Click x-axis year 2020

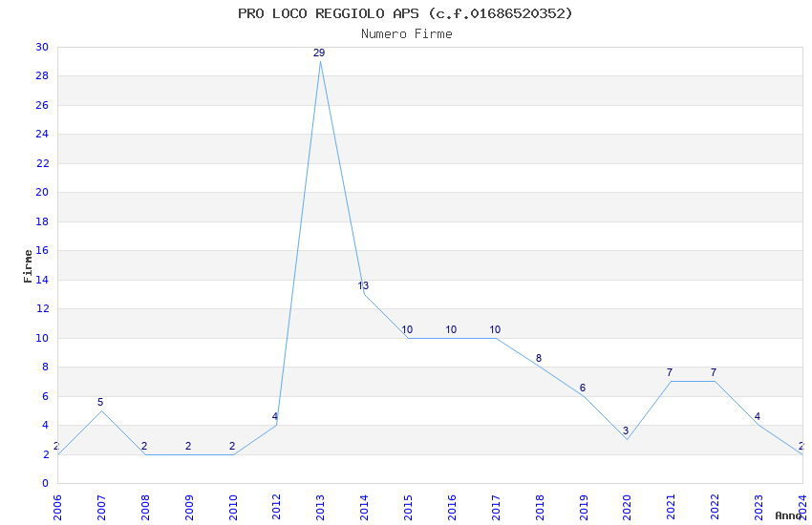(627, 507)
